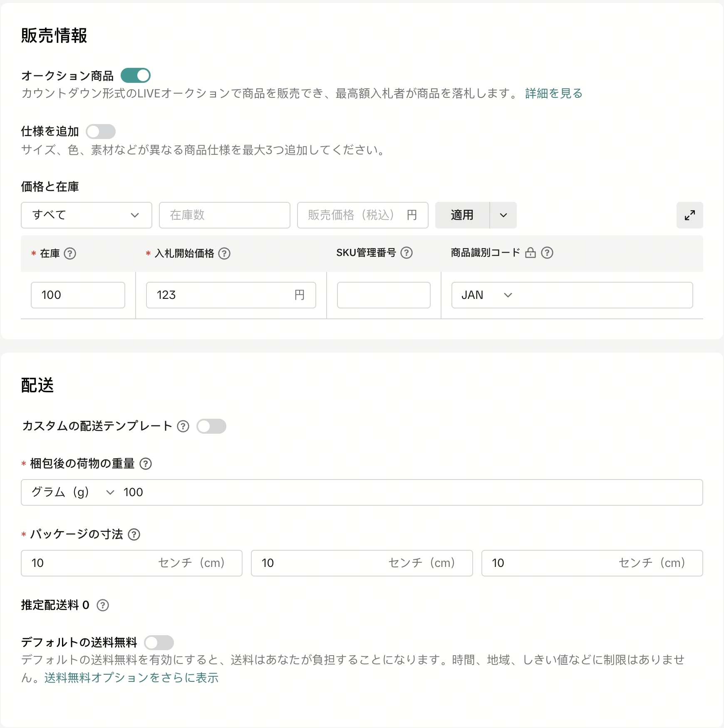The width and height of the screenshot is (724, 728).
Task: Click the lock icon beside 商品識別コード
Action: 530,252
